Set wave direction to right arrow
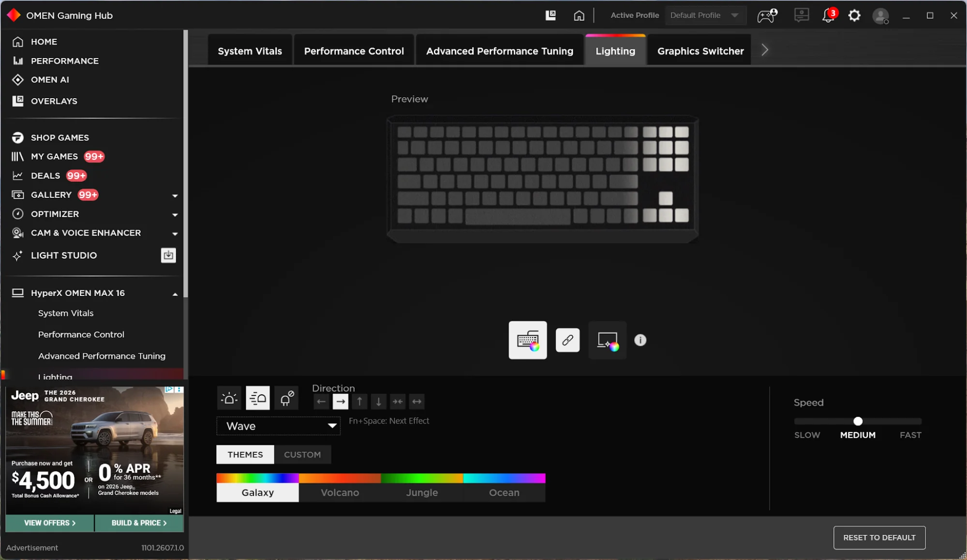This screenshot has width=967, height=560. 341,401
